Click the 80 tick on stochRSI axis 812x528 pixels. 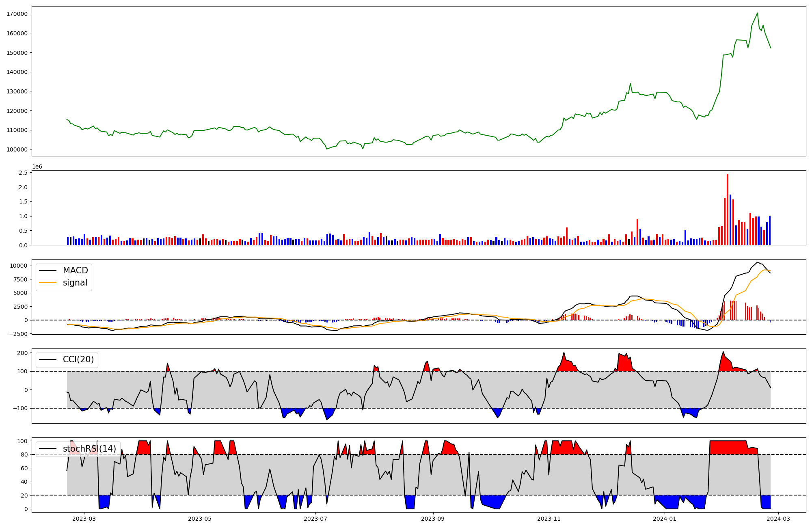24,455
